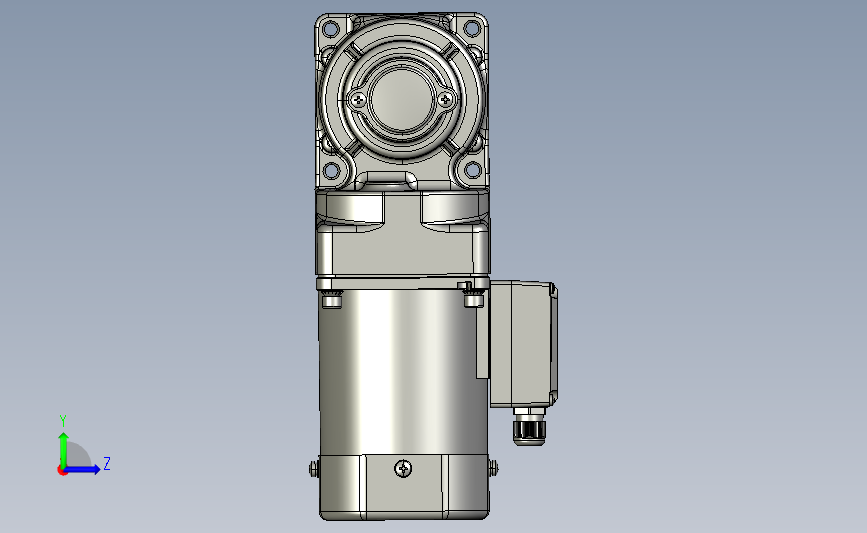Image resolution: width=867 pixels, height=533 pixels.
Task: Select the top-right mounting hole of the gearhead flange
Action: pos(472,28)
